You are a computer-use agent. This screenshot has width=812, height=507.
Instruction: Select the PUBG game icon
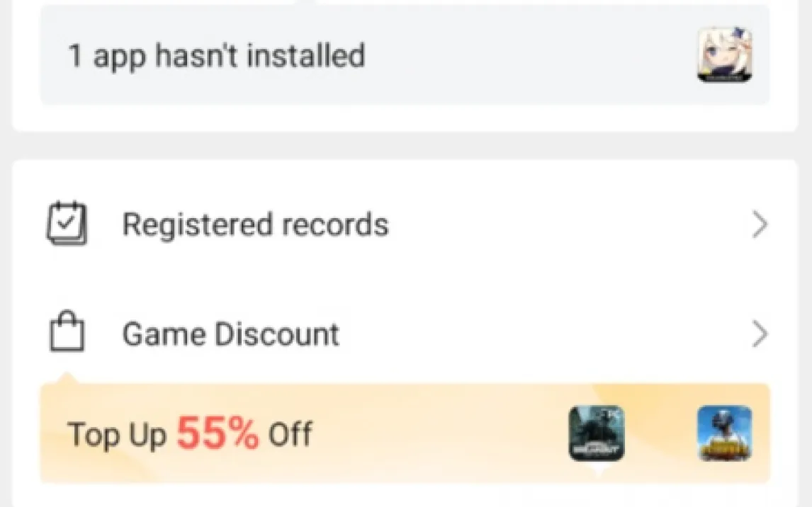[x=724, y=433]
